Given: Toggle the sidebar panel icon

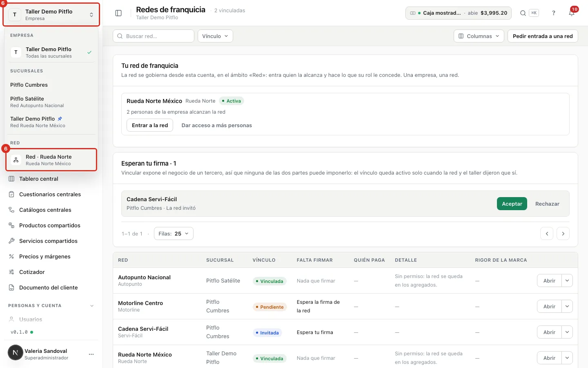Looking at the screenshot, I should pyautogui.click(x=118, y=13).
